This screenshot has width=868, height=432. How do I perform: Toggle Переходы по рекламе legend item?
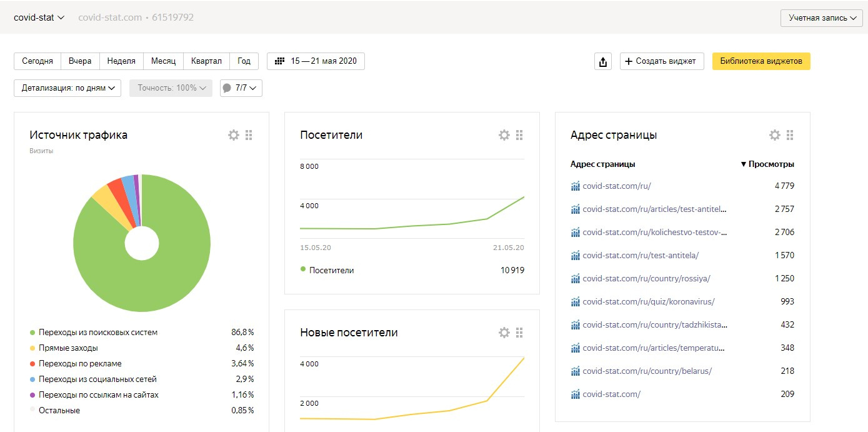coord(79,364)
